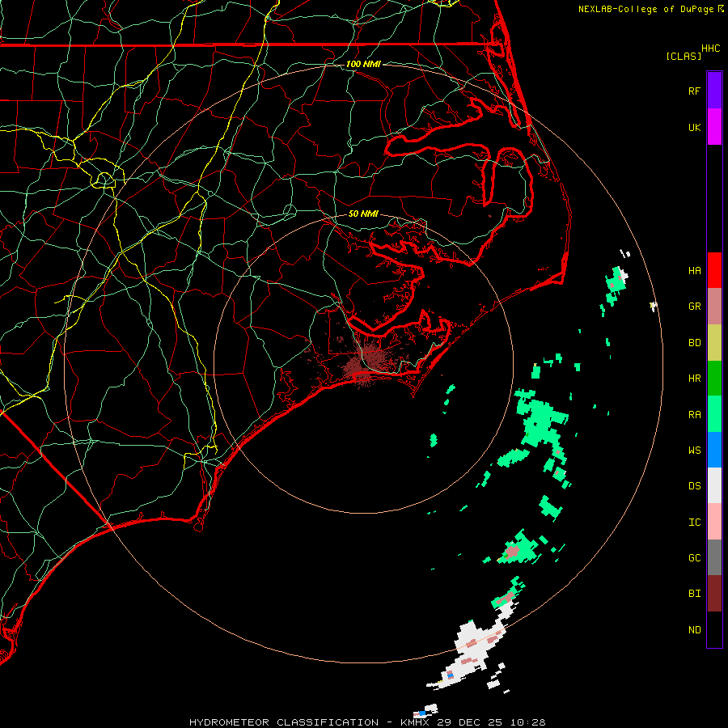Click the BI brown legend swatch

(714, 594)
